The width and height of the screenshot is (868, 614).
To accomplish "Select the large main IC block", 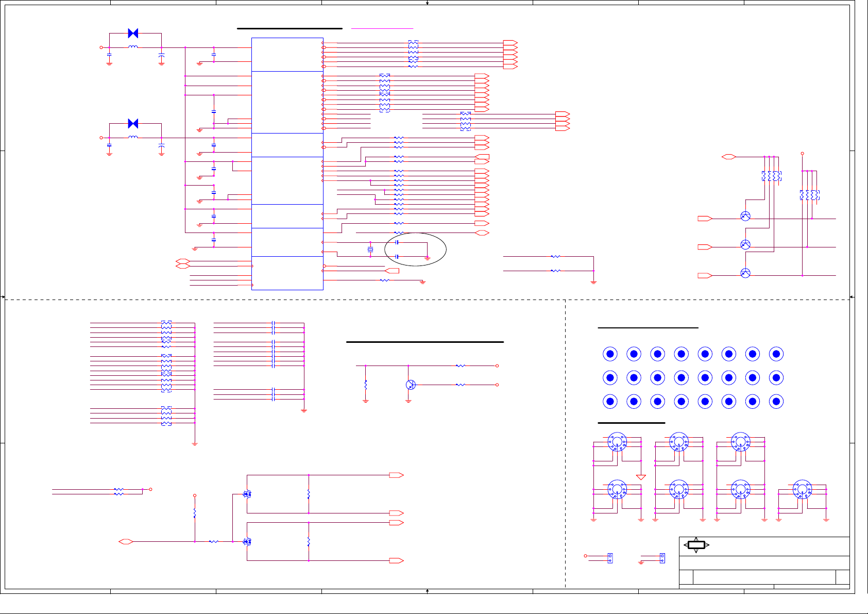I will pos(287,164).
